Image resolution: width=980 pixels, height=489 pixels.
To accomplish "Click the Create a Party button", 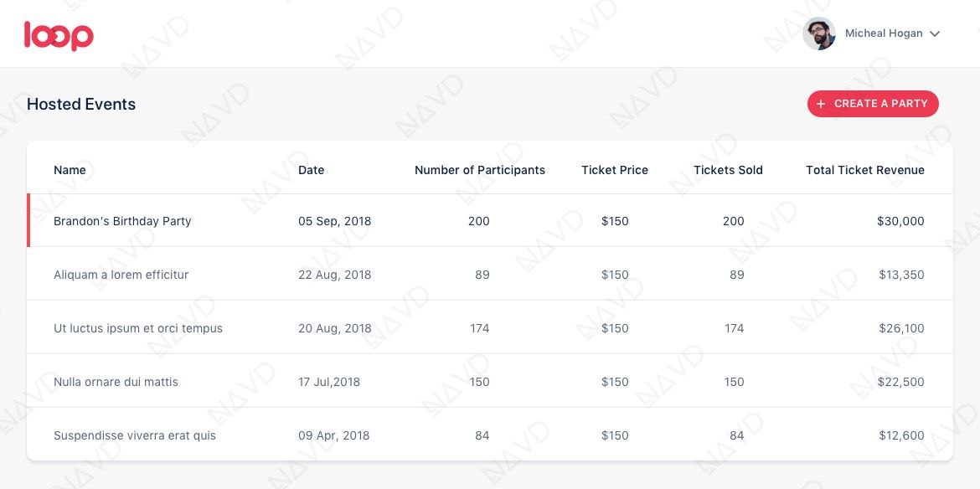I will coord(873,104).
